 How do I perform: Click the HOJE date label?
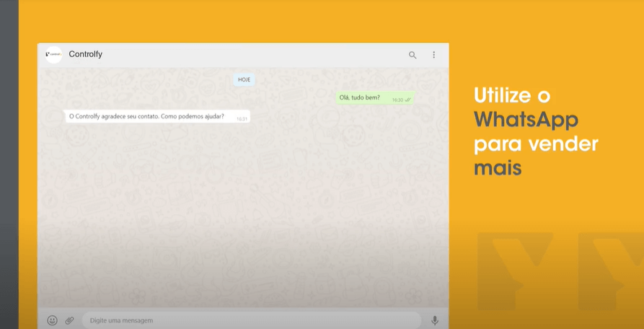[244, 79]
